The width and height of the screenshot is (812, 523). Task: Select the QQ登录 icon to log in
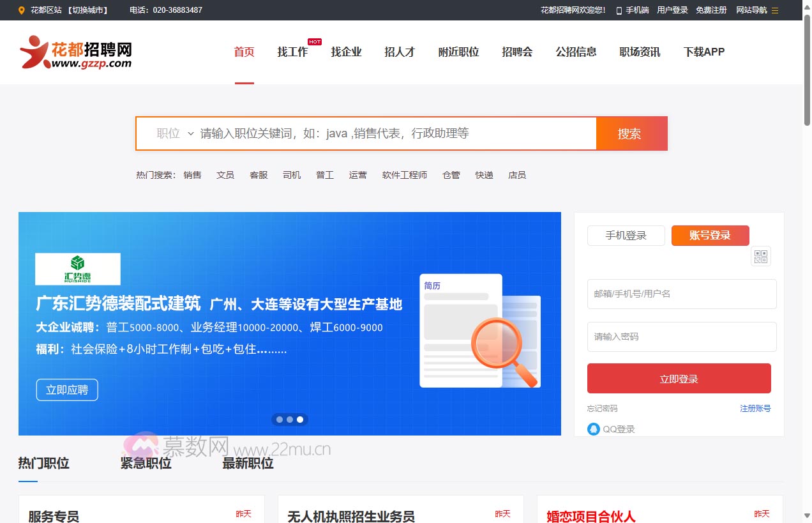pos(594,429)
